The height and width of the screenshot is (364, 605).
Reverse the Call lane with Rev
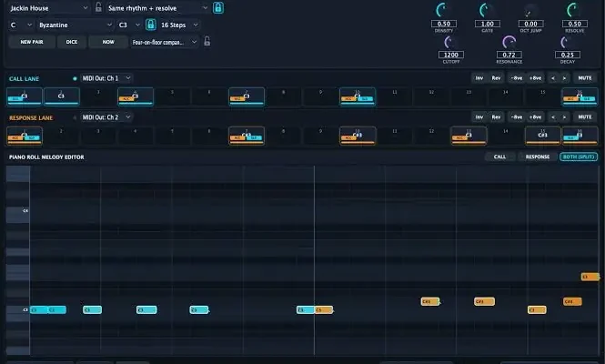click(x=496, y=78)
